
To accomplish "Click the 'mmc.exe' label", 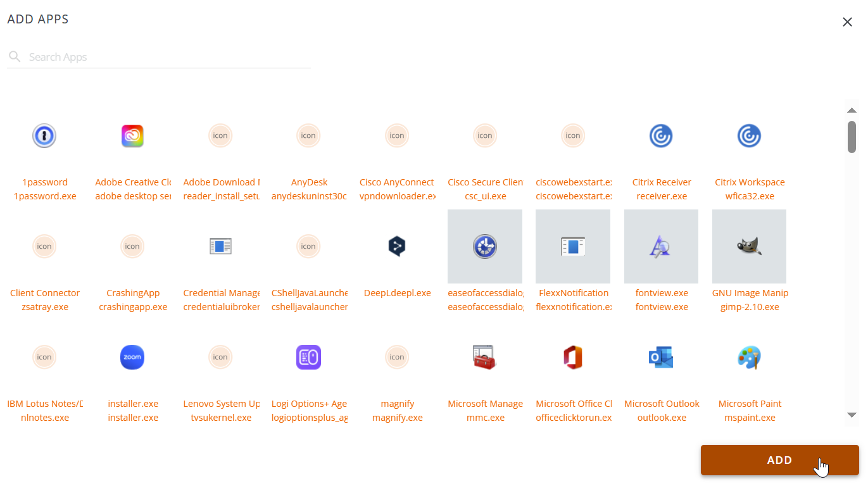I will point(486,418).
